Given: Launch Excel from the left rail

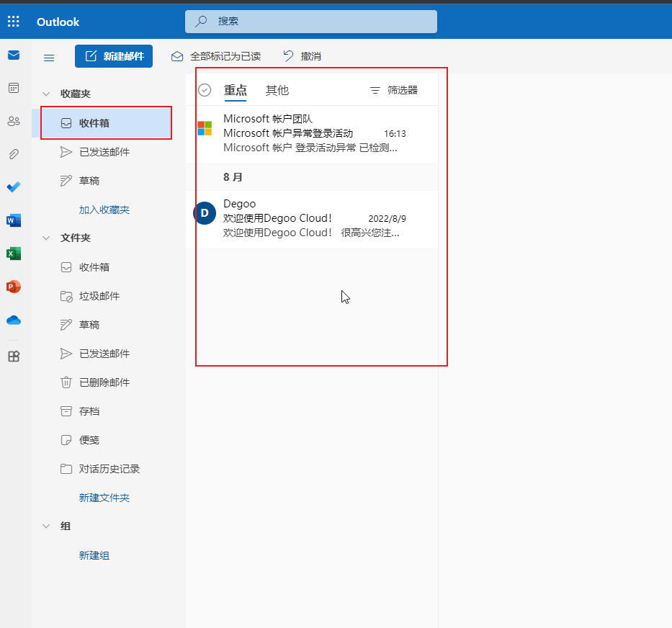Looking at the screenshot, I should (14, 254).
